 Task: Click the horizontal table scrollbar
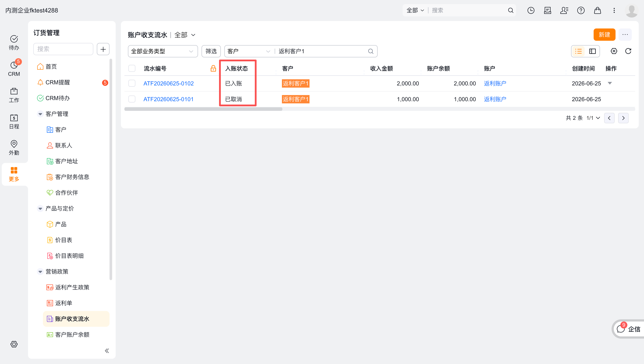[x=203, y=109]
